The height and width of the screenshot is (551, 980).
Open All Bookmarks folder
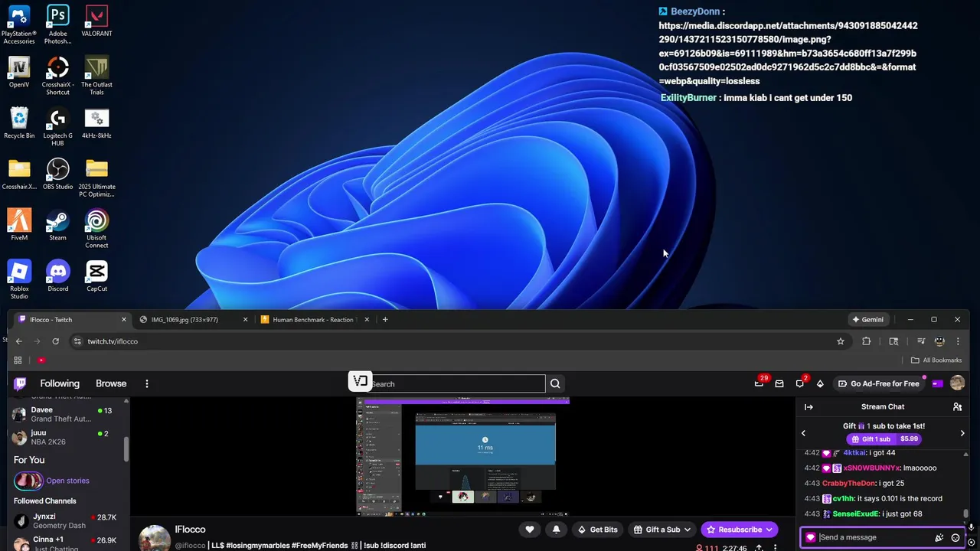936,360
